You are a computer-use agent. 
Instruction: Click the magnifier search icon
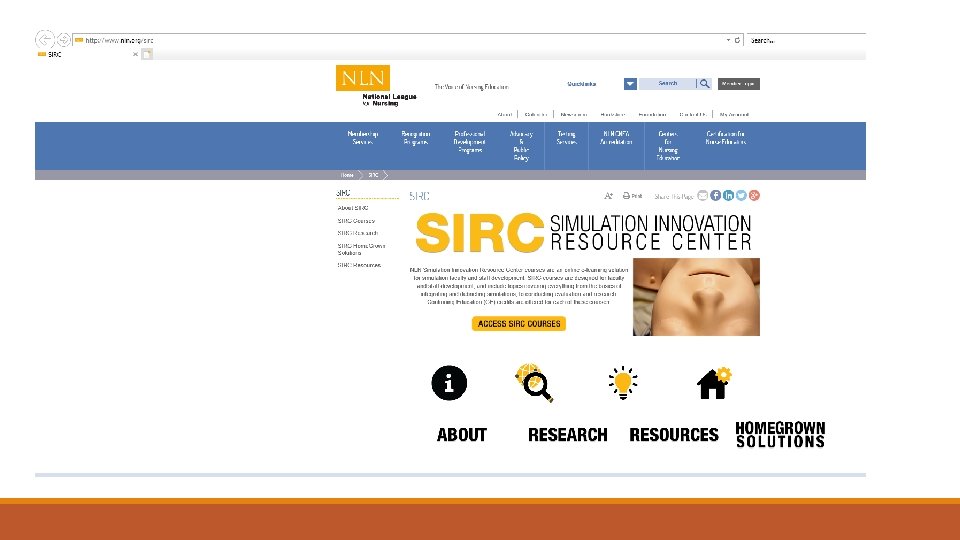(x=704, y=84)
